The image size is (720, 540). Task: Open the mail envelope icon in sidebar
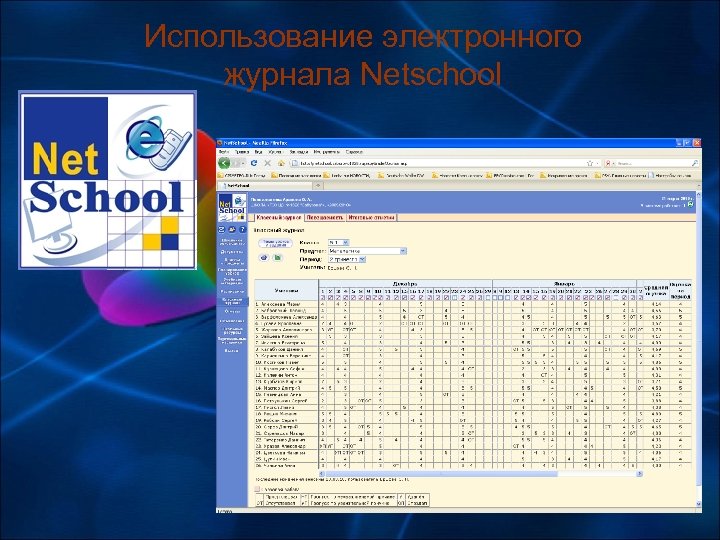click(222, 230)
